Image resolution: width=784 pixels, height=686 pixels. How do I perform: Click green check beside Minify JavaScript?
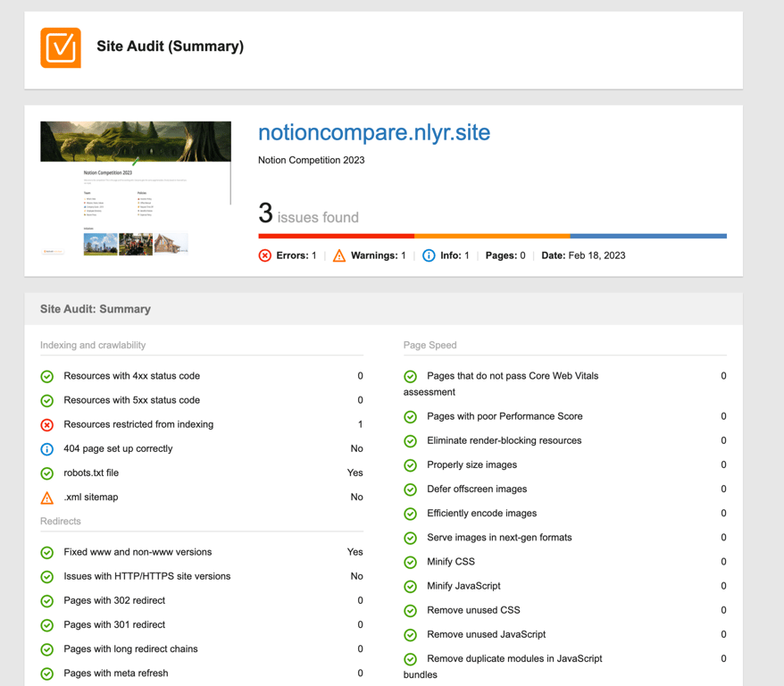411,587
